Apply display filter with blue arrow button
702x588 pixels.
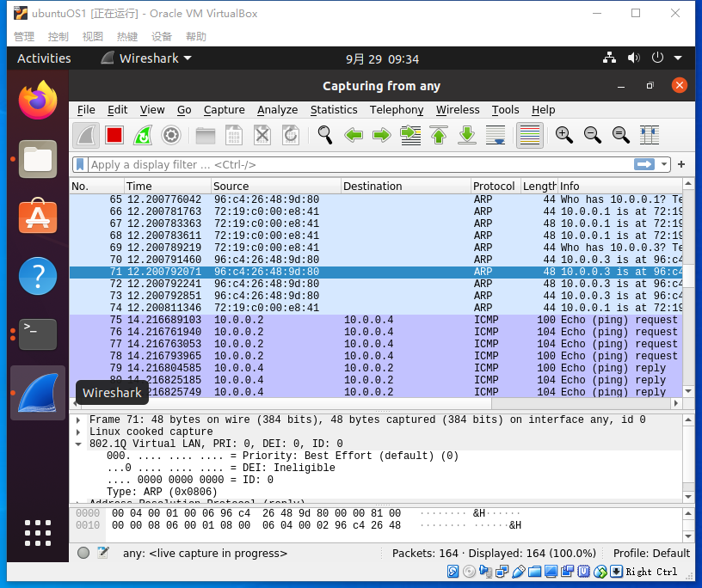pyautogui.click(x=644, y=165)
